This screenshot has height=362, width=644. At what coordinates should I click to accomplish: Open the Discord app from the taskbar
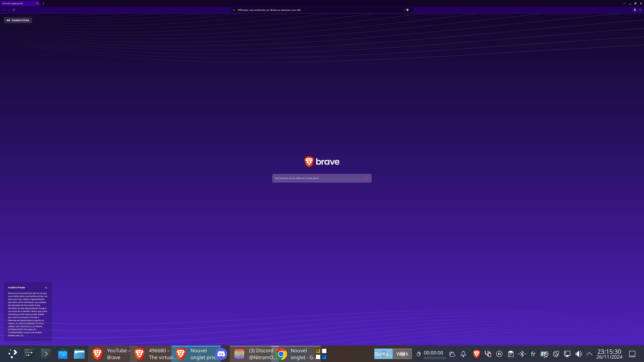click(221, 354)
